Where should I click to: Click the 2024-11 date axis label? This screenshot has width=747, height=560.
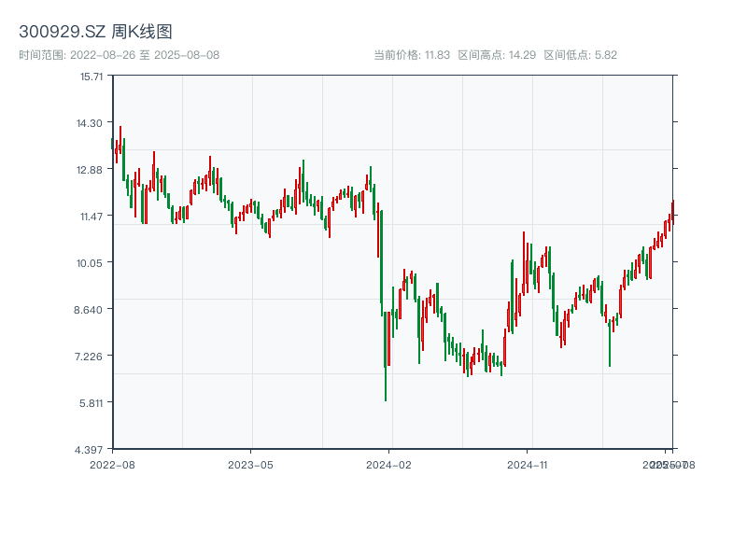point(527,464)
